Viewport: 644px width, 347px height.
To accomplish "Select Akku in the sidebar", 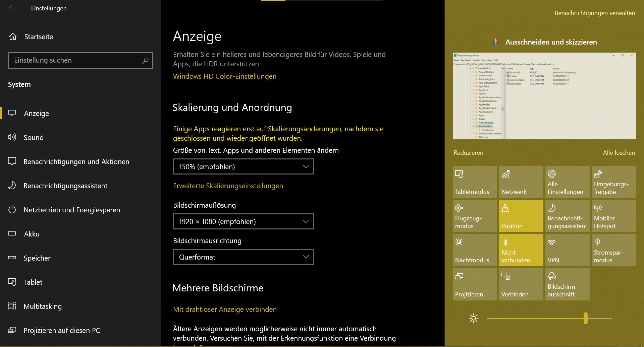I will click(x=80, y=234).
